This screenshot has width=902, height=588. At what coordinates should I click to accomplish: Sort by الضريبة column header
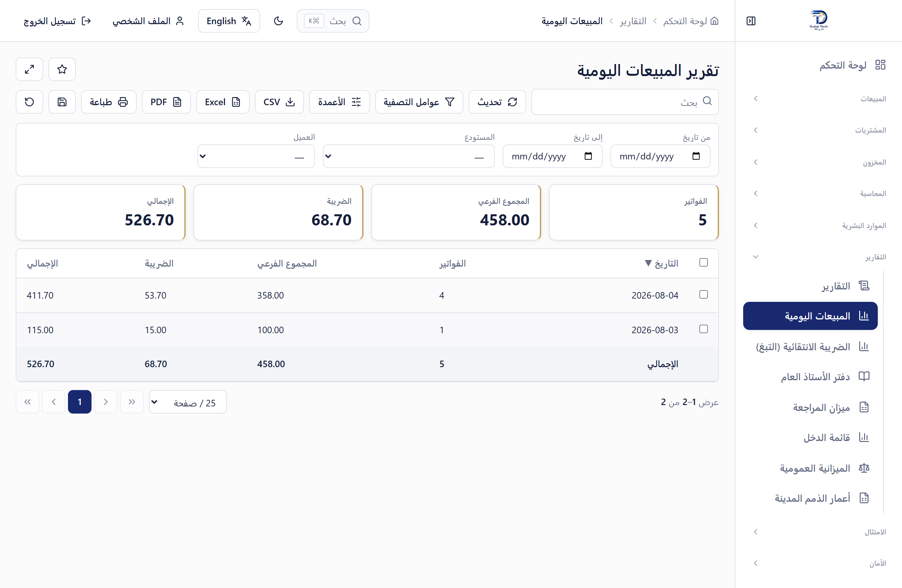tap(159, 263)
